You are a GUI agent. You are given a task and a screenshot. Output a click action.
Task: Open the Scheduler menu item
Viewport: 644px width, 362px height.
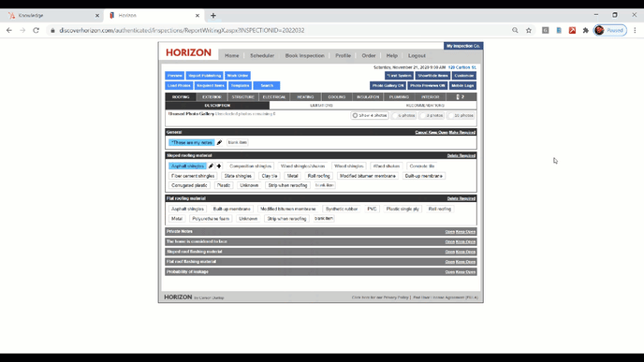pos(262,55)
